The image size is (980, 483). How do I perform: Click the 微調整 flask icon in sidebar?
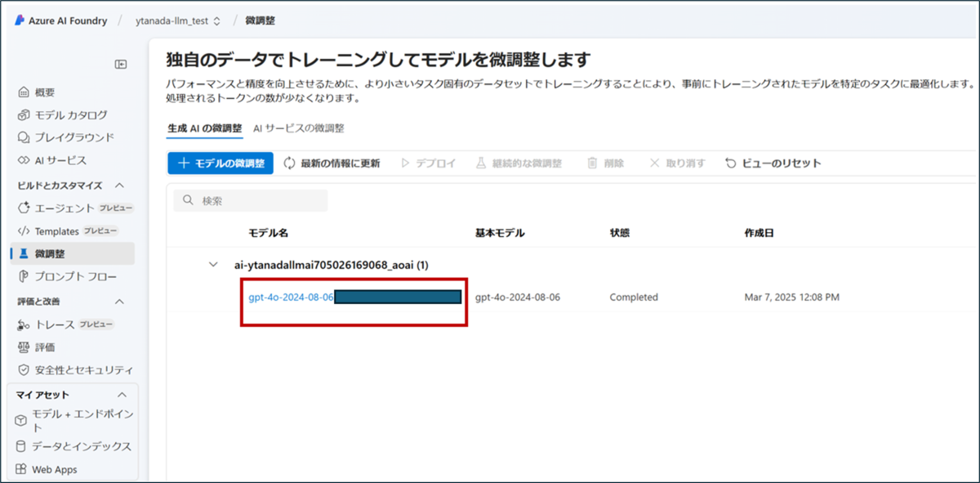point(24,254)
